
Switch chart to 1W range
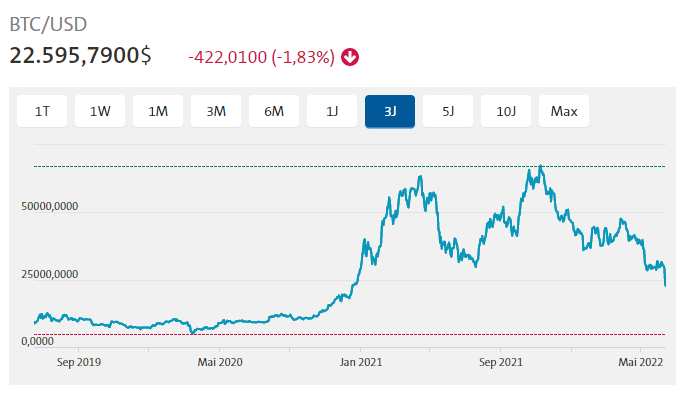pos(100,111)
